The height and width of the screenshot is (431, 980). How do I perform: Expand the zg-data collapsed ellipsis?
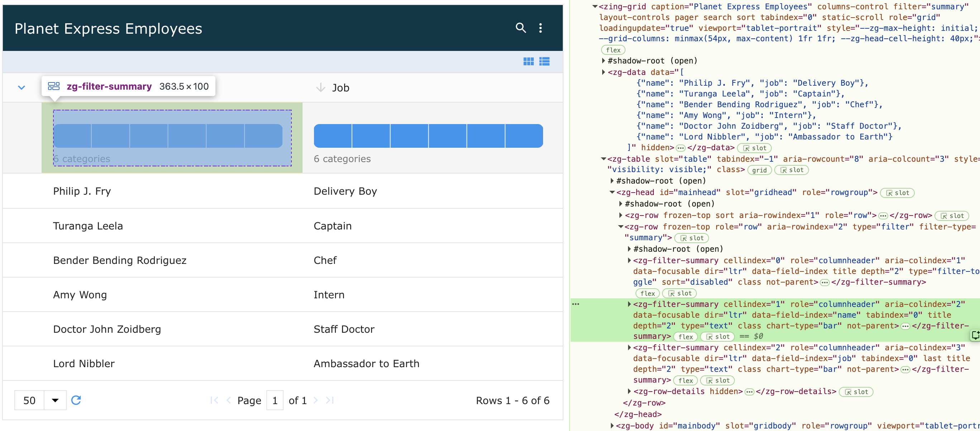point(681,148)
